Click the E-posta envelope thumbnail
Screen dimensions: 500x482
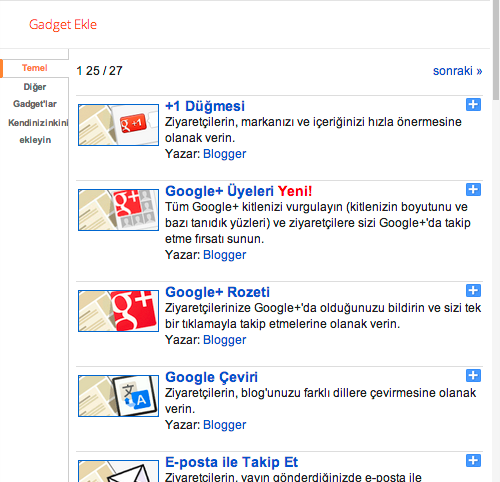118,471
